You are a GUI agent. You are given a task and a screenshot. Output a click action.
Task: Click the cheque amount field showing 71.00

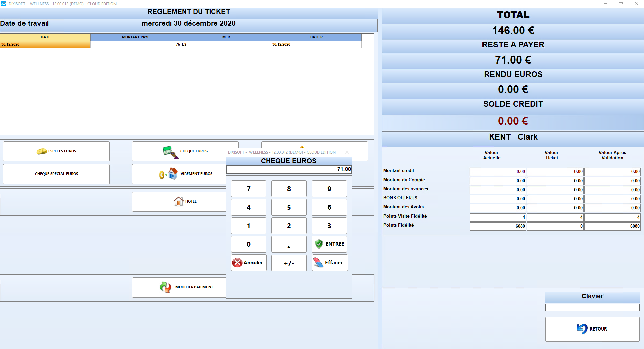(x=289, y=169)
